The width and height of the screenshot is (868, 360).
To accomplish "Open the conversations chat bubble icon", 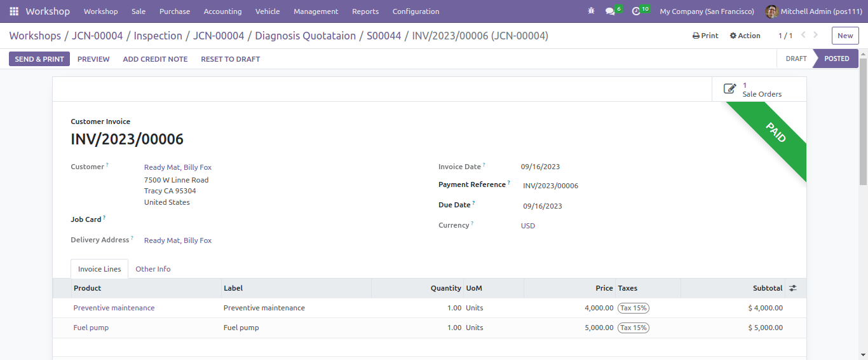I will (610, 11).
